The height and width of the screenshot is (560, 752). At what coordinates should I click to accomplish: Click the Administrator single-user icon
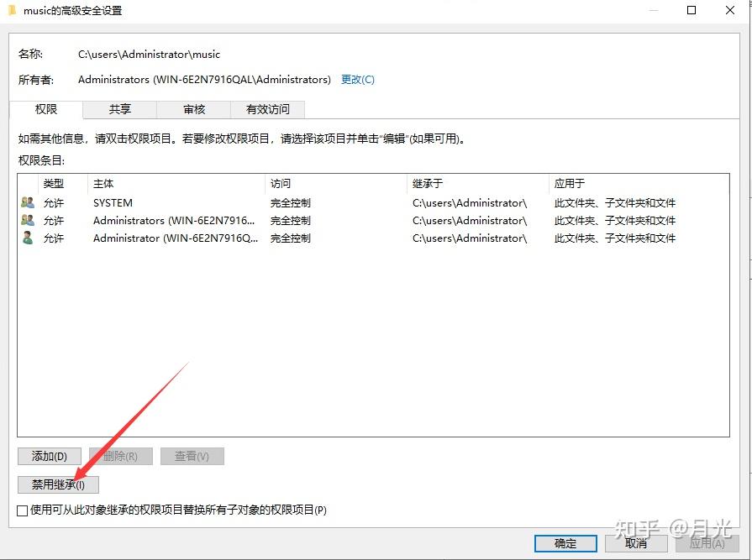pos(26,238)
